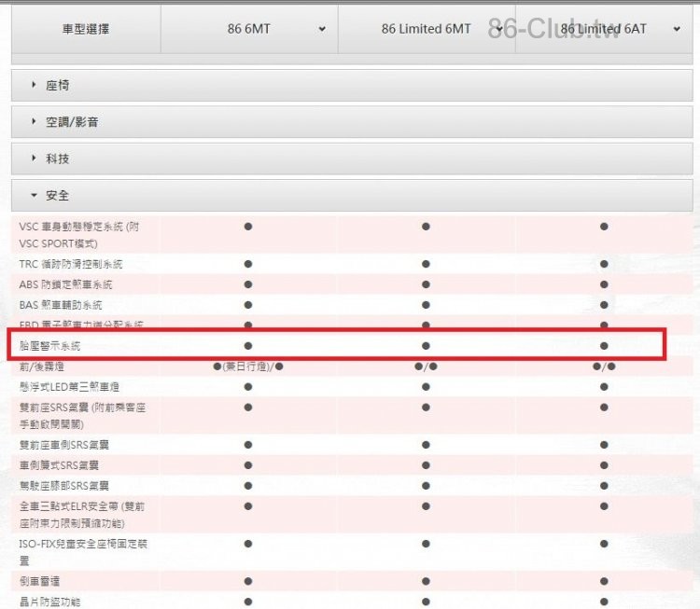Click the 車側簾式SRS氣囊 row label

pyautogui.click(x=59, y=464)
